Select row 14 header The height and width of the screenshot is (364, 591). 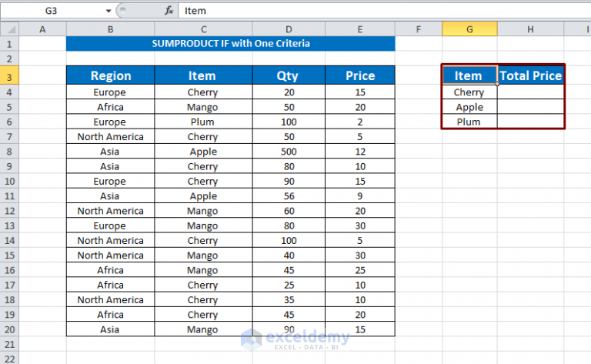click(x=9, y=240)
